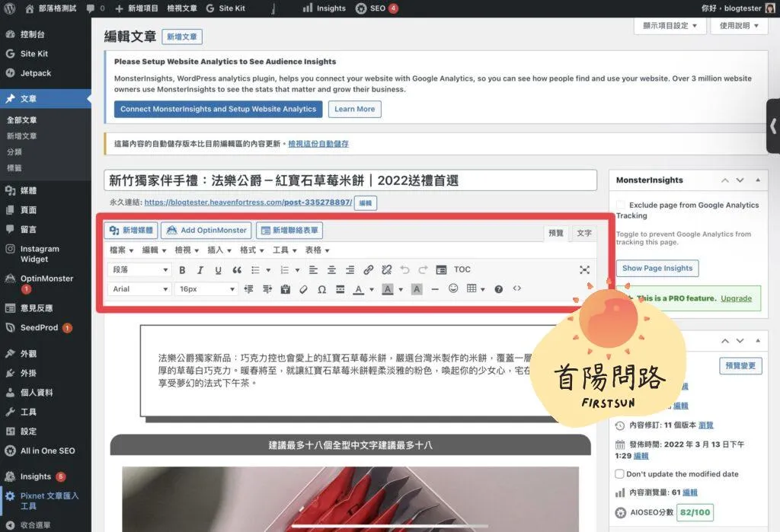The width and height of the screenshot is (780, 532).
Task: Toggle bold formatting in the editor toolbar
Action: pyautogui.click(x=182, y=270)
